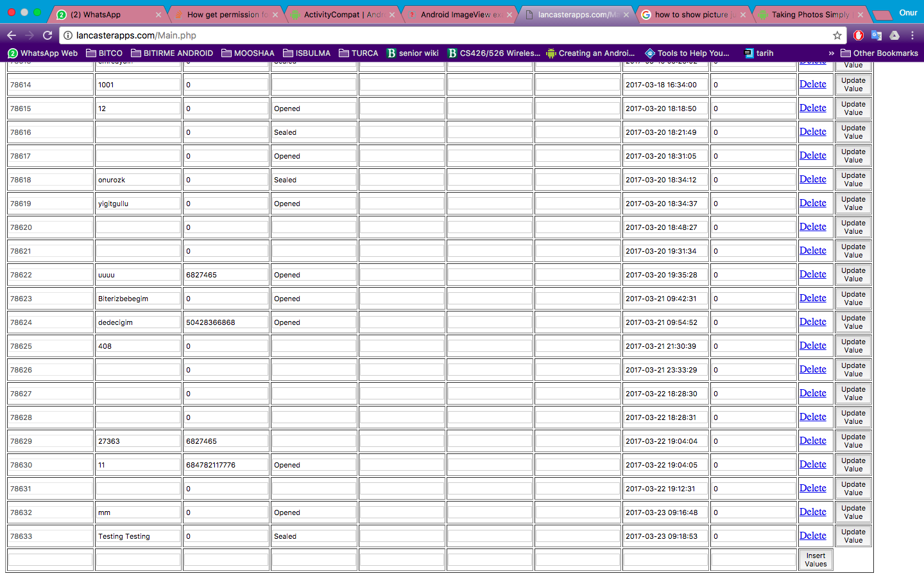
Task: Switch to the Taking Photos Simply tab
Action: pyautogui.click(x=809, y=15)
